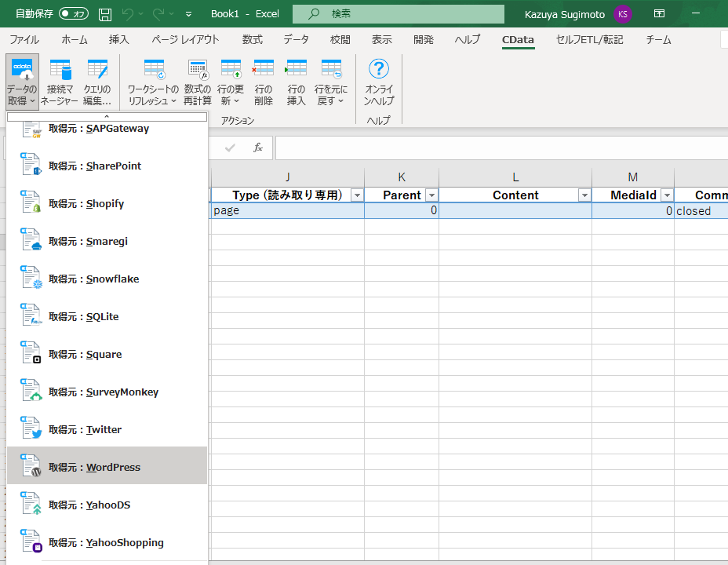Switch to the データ tab
Image resolution: width=728 pixels, height=565 pixels.
point(297,40)
